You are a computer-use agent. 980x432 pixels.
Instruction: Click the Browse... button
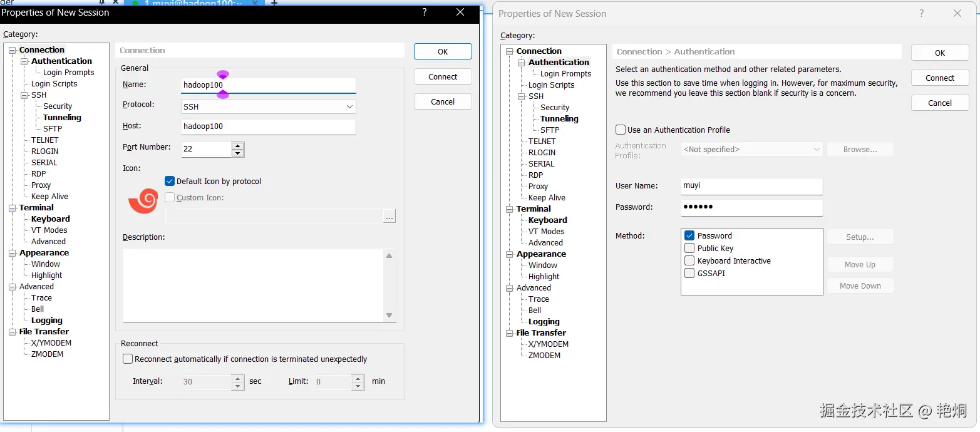(860, 150)
